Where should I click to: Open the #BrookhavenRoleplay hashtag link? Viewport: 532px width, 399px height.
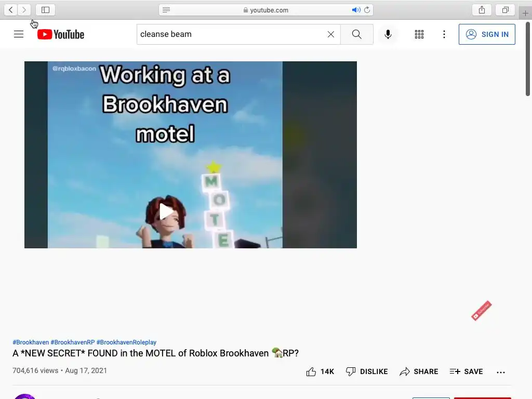pyautogui.click(x=126, y=342)
